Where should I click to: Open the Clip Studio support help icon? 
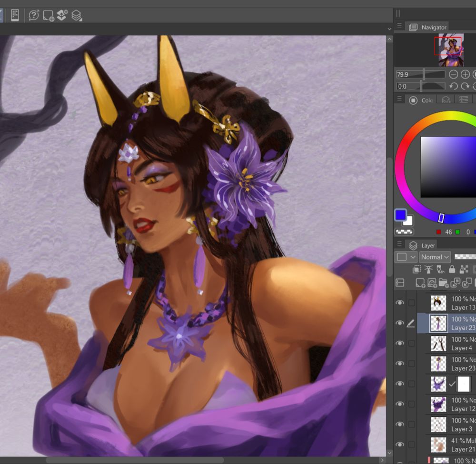point(34,15)
